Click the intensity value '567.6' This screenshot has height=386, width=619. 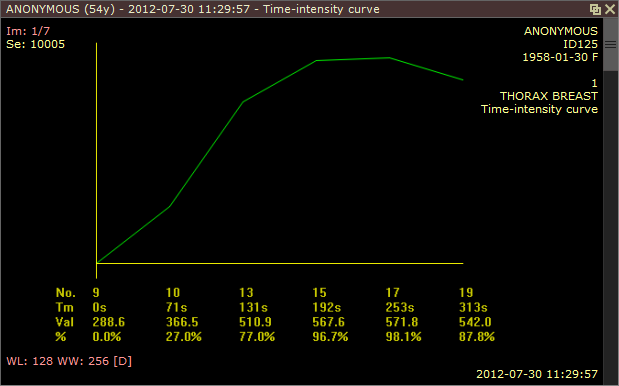pyautogui.click(x=328, y=322)
